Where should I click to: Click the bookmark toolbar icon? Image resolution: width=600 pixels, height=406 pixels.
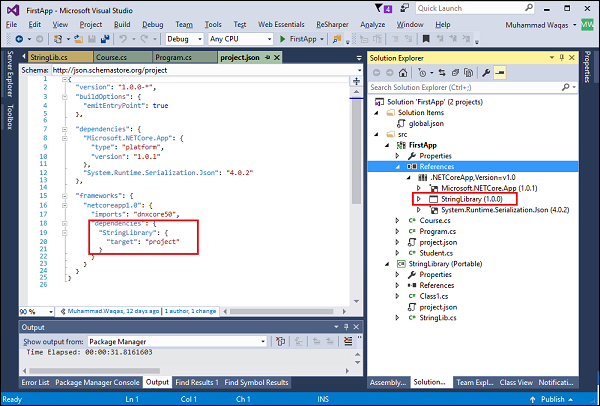pos(426,39)
